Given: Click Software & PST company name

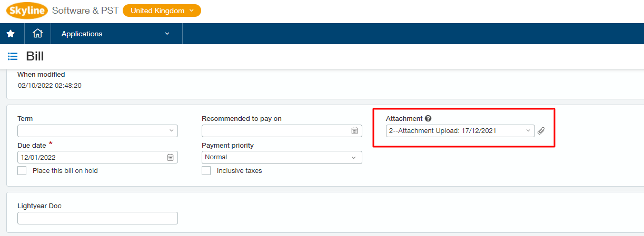Looking at the screenshot, I should (x=85, y=11).
